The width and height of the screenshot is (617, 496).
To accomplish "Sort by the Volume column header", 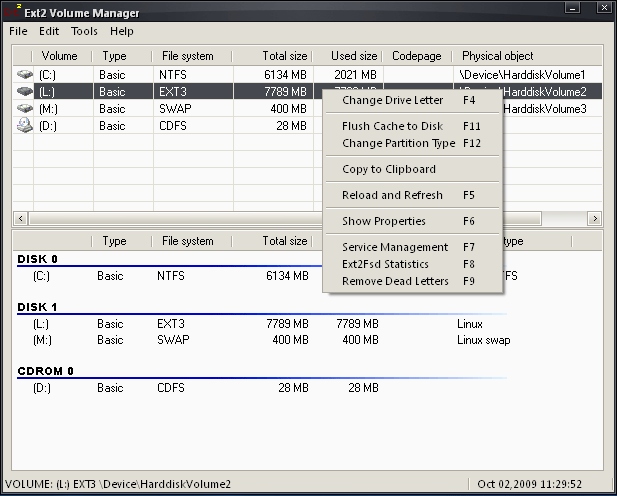I will click(62, 56).
